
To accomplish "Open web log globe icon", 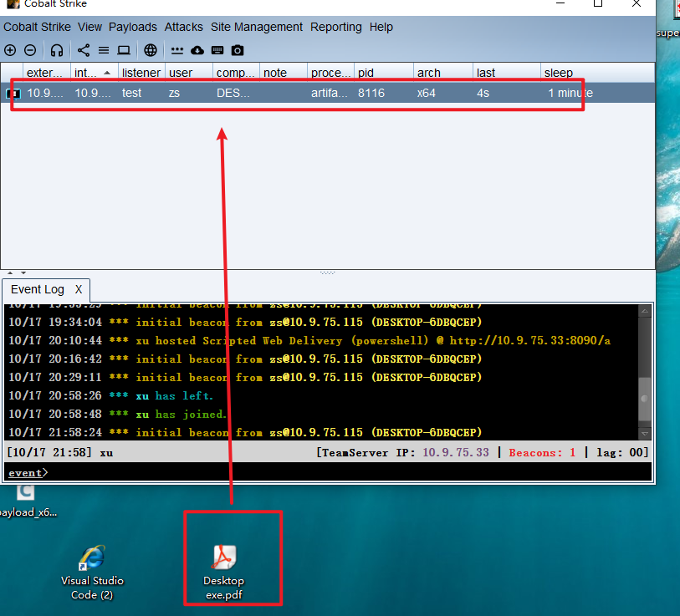I will click(x=151, y=50).
